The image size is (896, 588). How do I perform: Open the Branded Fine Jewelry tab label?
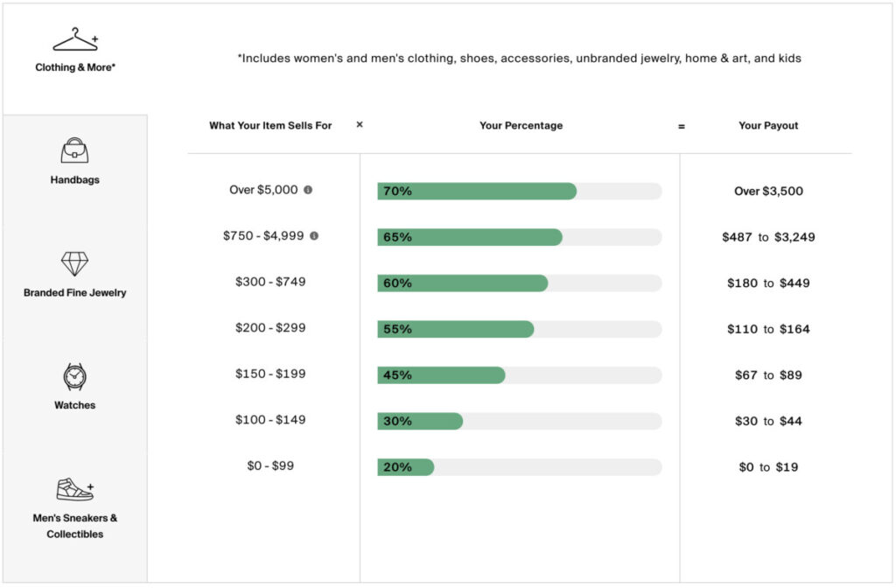75,292
